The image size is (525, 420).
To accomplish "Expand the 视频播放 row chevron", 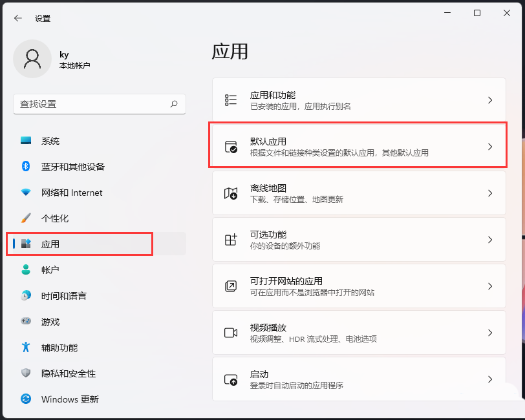I will 489,333.
